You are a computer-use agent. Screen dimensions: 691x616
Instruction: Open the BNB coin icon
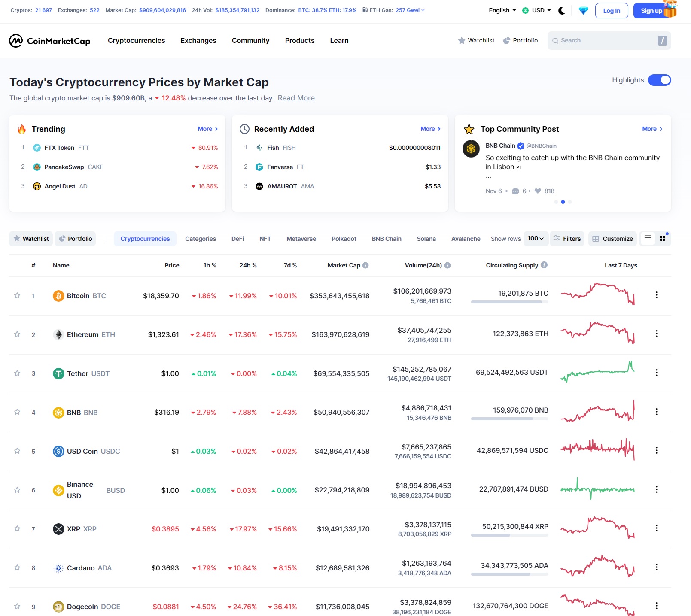coord(58,413)
